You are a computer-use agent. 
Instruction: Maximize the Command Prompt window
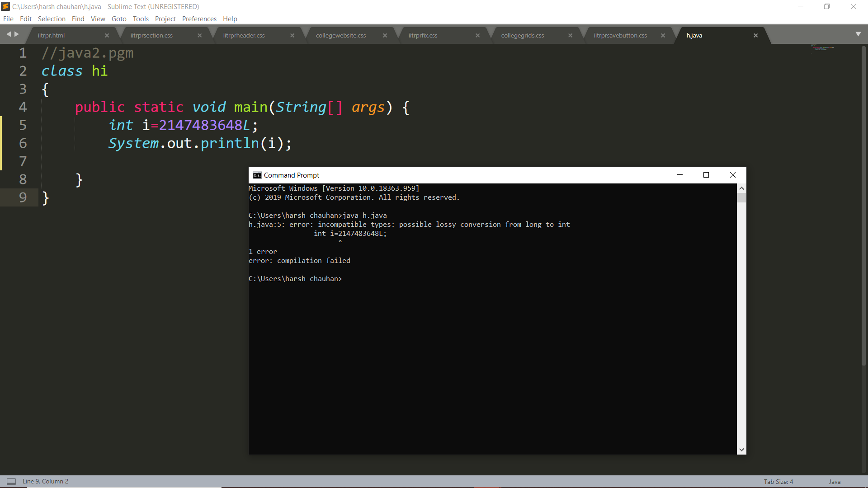point(706,175)
